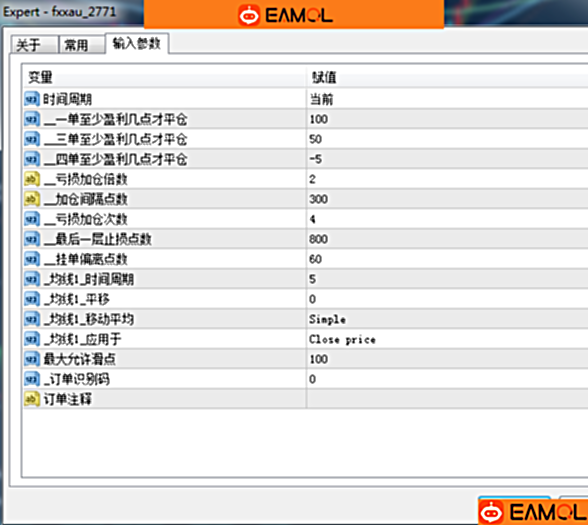Select the 输入参数 tab
The image size is (588, 525).
click(x=137, y=44)
